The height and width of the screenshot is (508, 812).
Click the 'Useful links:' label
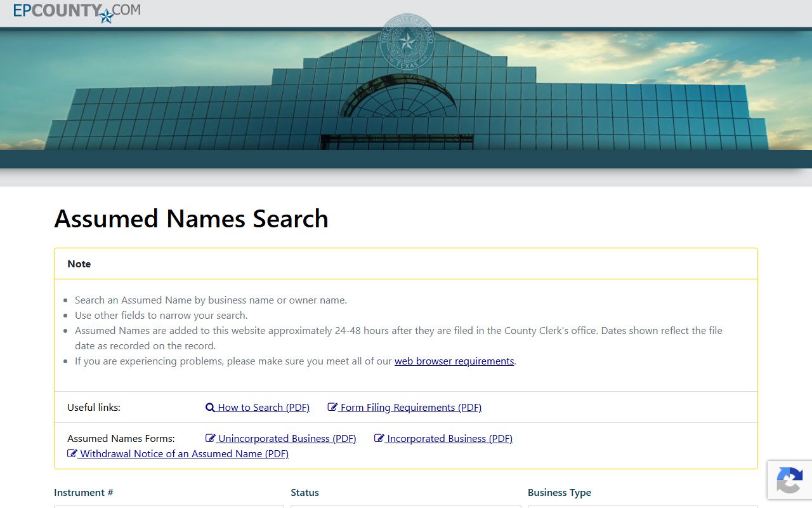[x=94, y=408]
